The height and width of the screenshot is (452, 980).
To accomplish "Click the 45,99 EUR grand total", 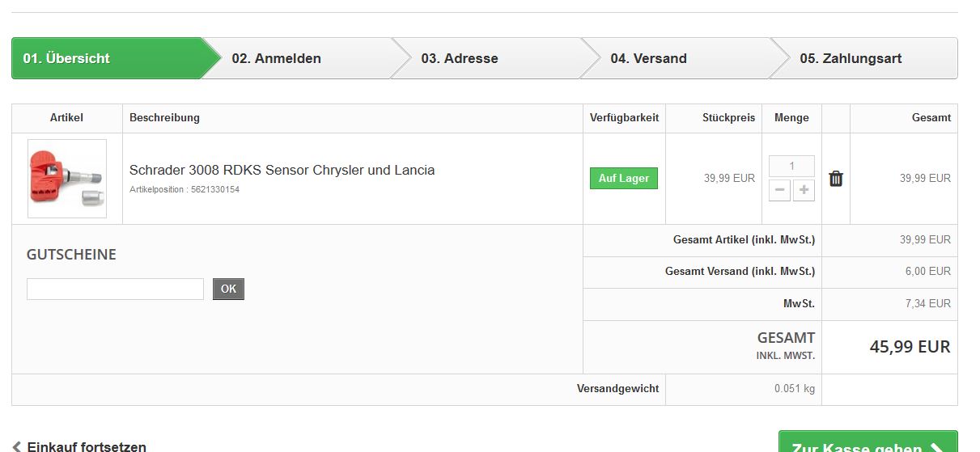I will click(x=910, y=347).
